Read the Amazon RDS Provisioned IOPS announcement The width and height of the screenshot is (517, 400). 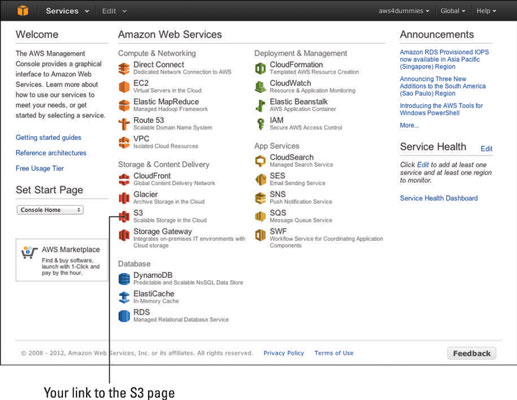point(444,59)
